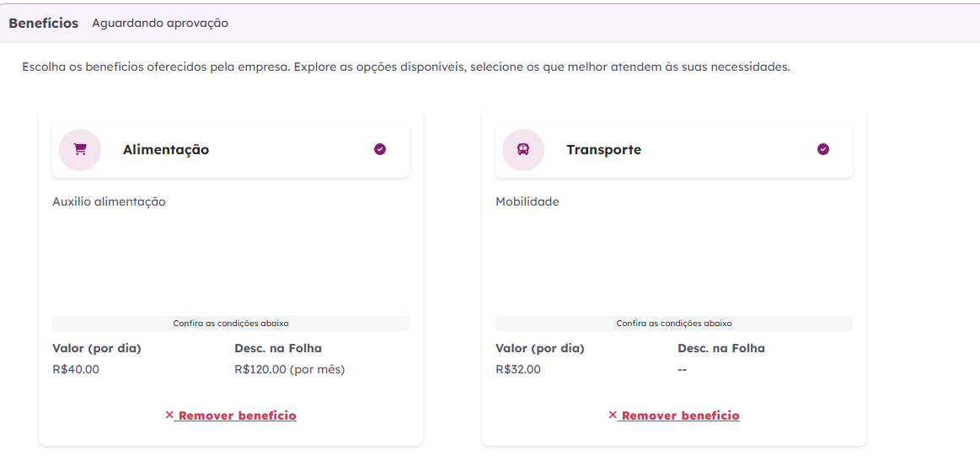Open the Benefícios section header
The height and width of the screenshot is (461, 980).
point(44,24)
